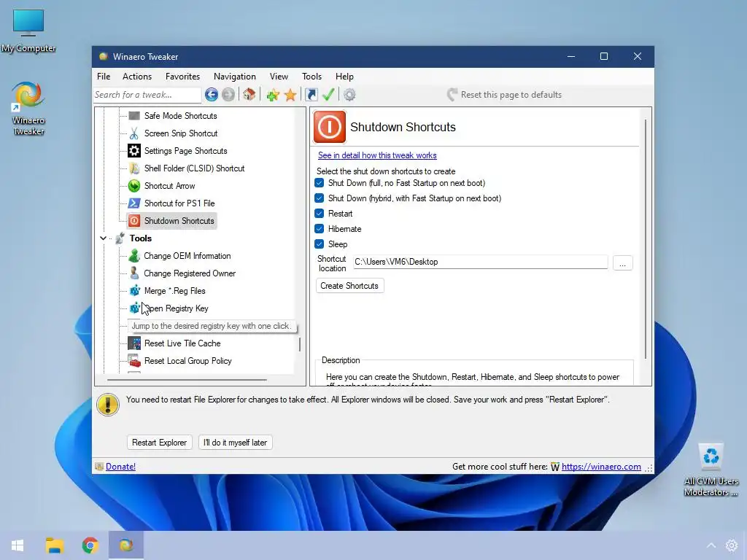Open the File menu
Viewport: 747px width, 560px height.
pos(104,76)
